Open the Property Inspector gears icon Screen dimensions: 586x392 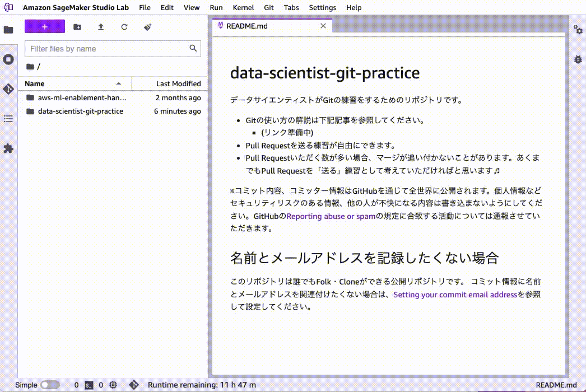578,30
